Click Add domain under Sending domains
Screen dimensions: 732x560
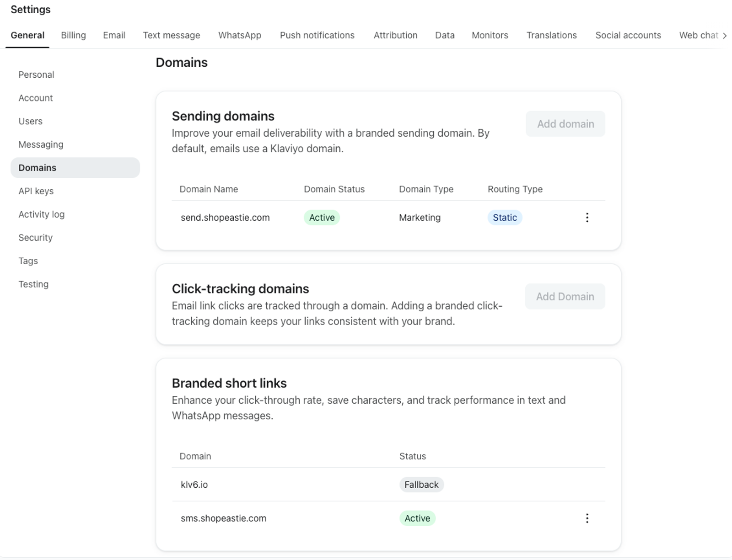pos(565,124)
